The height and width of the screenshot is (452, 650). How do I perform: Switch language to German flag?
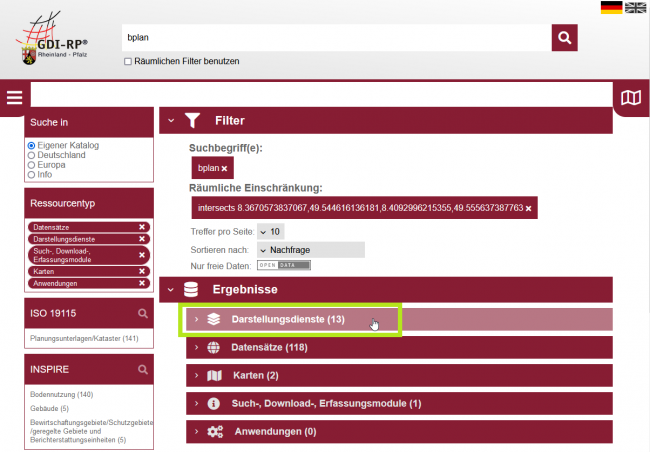tap(611, 7)
